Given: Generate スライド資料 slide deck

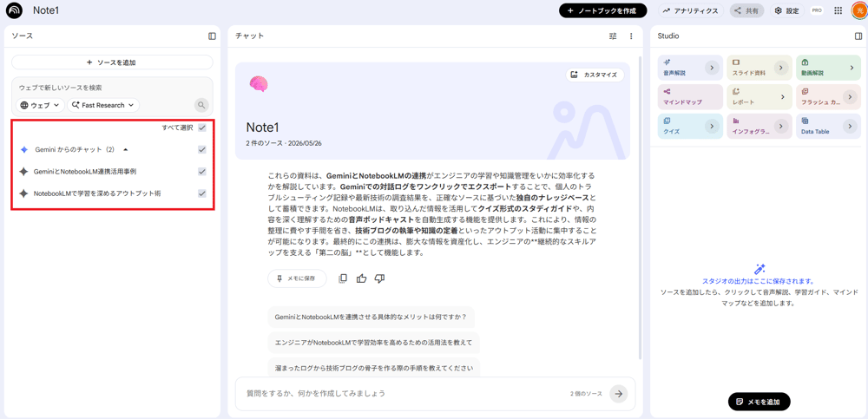Looking at the screenshot, I should 759,68.
